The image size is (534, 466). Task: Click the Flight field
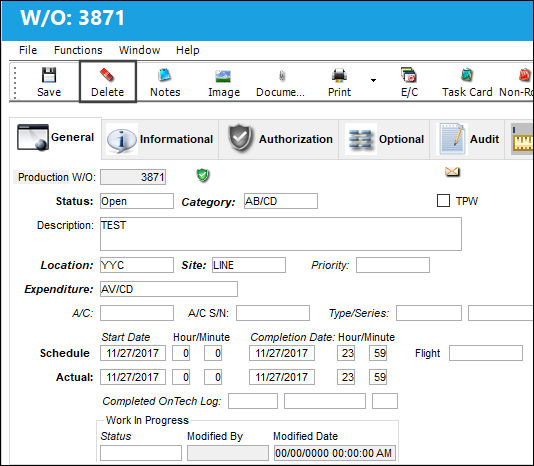(x=486, y=353)
